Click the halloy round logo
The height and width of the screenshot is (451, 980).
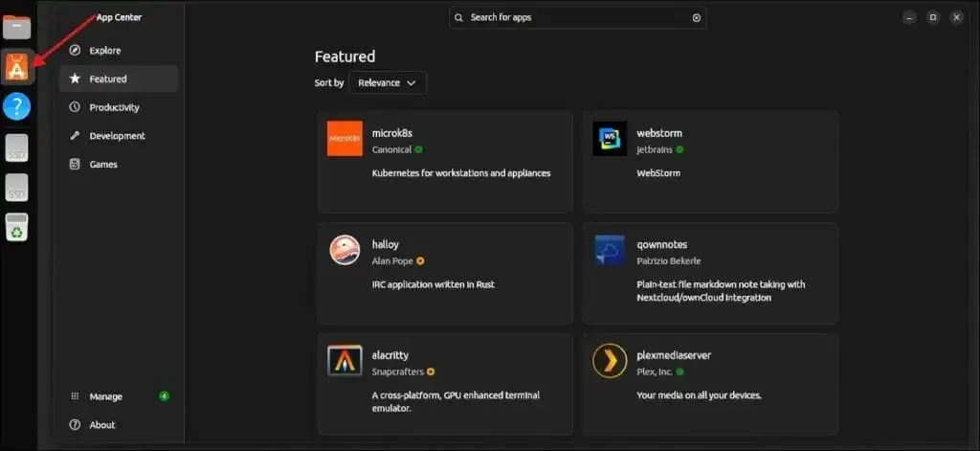[345, 250]
